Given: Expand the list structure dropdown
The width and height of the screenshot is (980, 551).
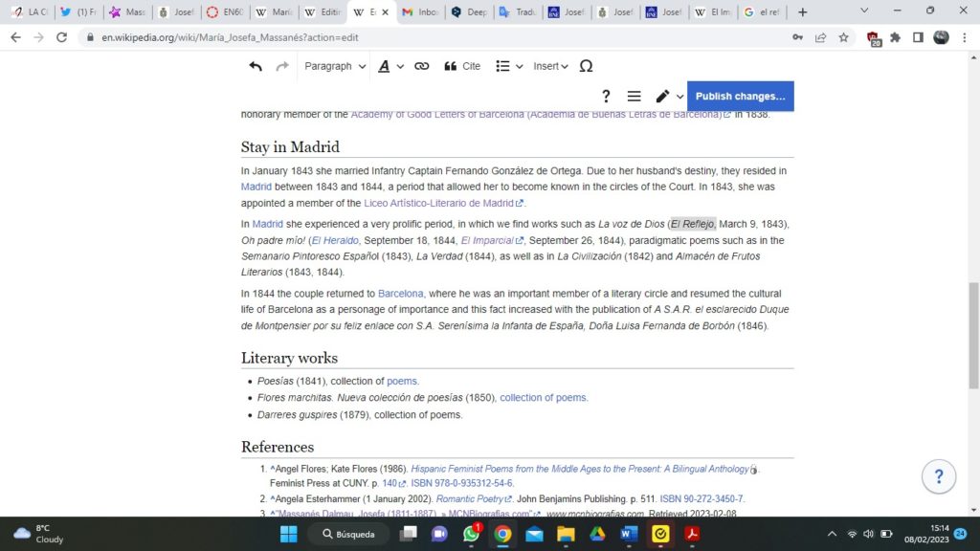Looking at the screenshot, I should click(x=509, y=66).
